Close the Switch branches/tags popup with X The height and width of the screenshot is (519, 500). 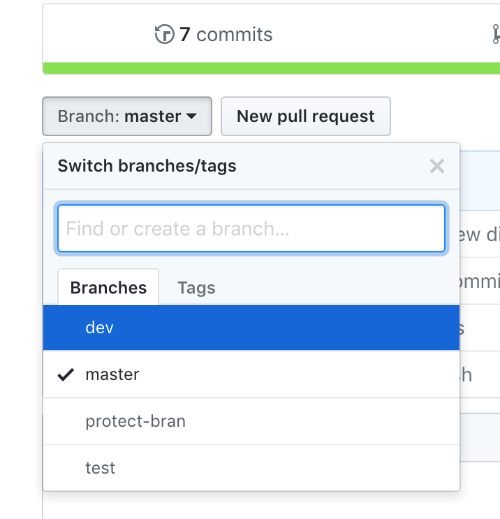tap(437, 166)
